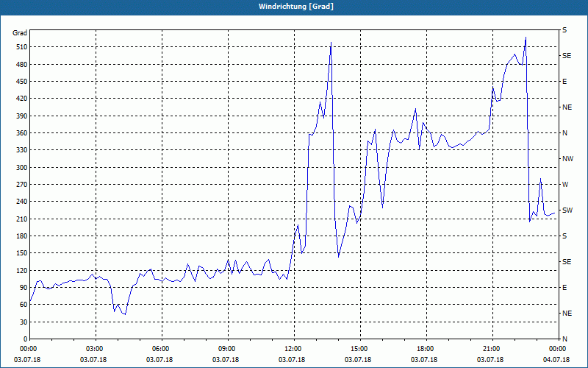The image size is (588, 368).
Task: Click the 'SW' compass label
Action: point(567,210)
